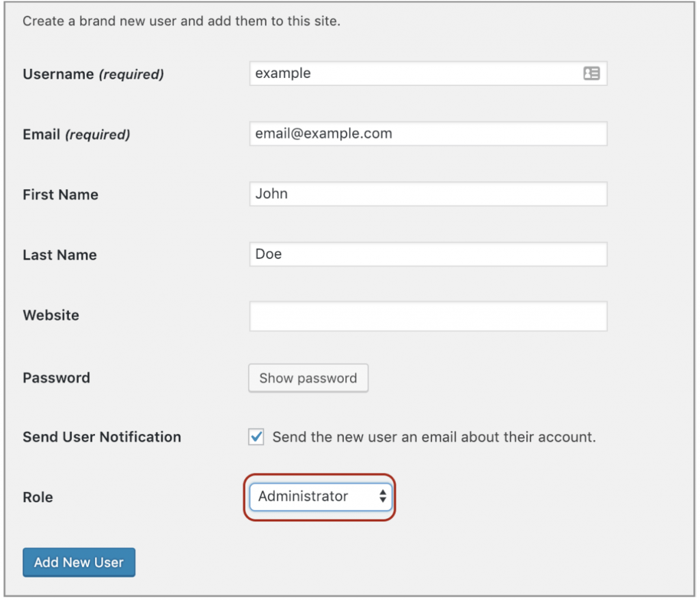Click the 'Email (required)' label
The height and width of the screenshot is (600, 700).
pyautogui.click(x=76, y=134)
